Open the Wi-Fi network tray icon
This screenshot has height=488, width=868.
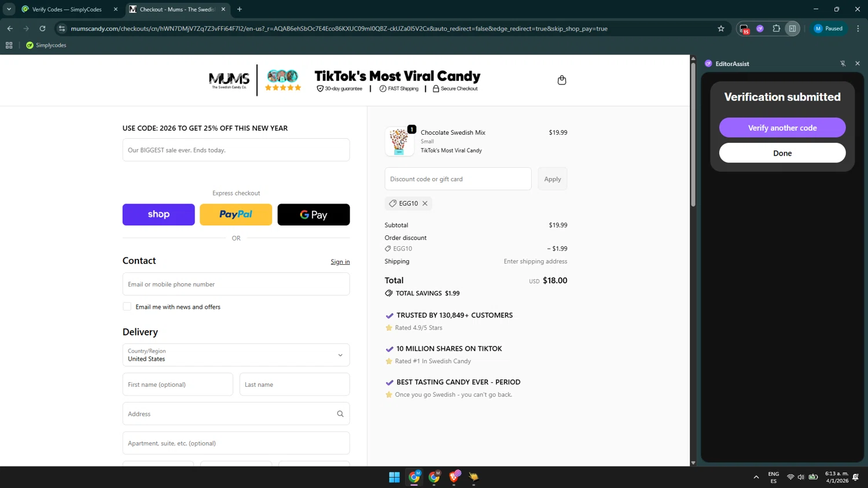[x=790, y=477]
